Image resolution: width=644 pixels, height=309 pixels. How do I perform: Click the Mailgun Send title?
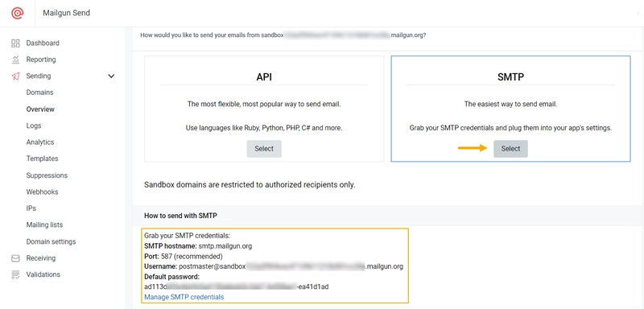pos(67,13)
